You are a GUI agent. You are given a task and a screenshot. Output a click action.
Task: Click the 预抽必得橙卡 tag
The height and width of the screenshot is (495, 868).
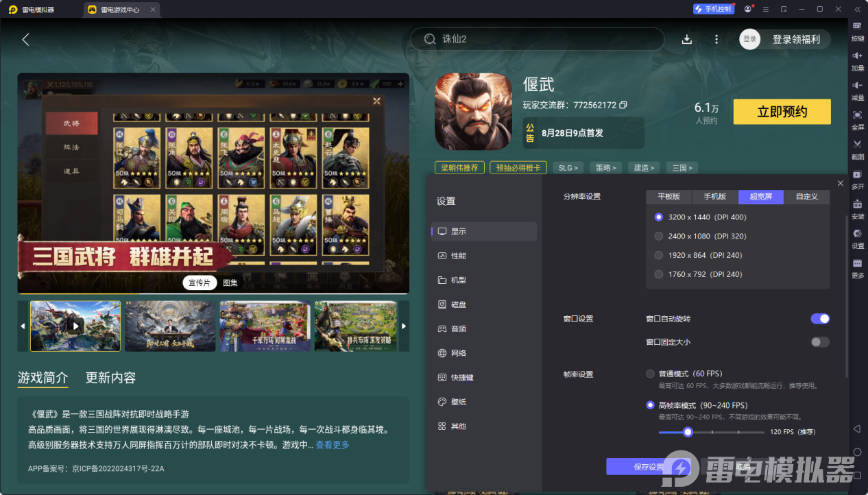click(x=518, y=167)
